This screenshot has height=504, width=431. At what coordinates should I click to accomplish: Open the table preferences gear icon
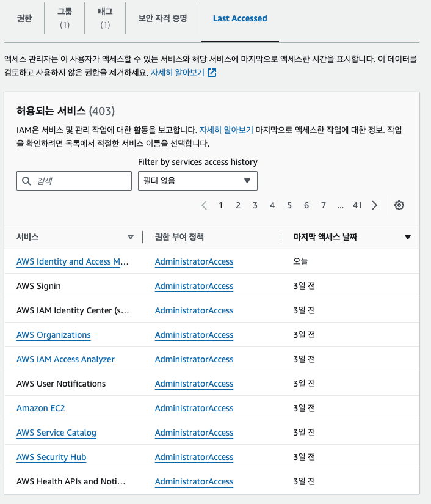point(399,205)
